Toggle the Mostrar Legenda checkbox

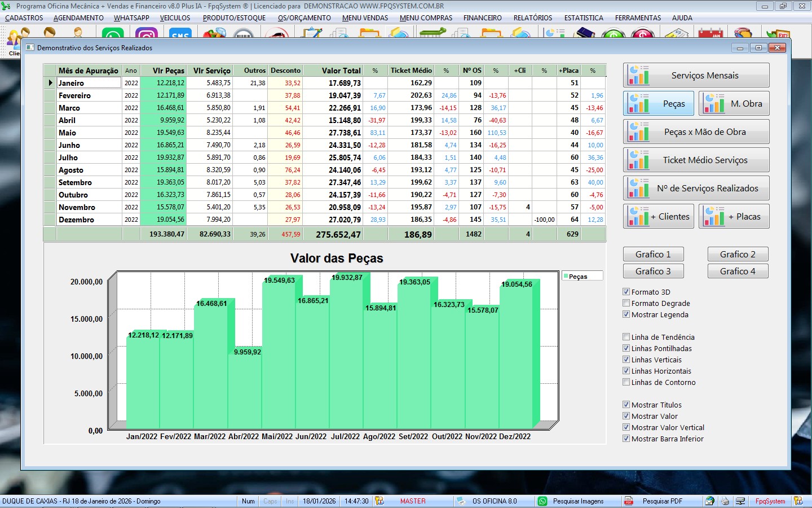626,314
